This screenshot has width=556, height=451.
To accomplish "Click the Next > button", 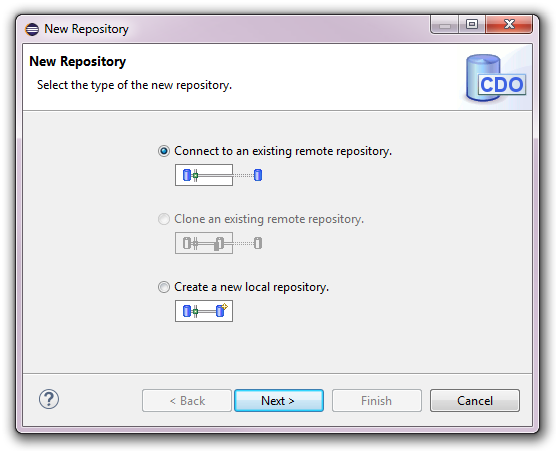I will 279,401.
